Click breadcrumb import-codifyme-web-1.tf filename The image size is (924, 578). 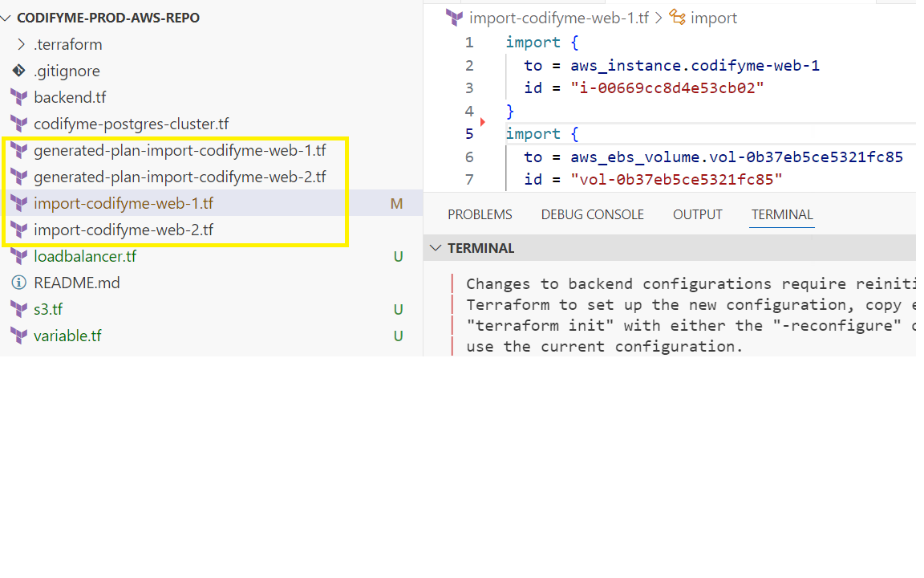click(558, 18)
